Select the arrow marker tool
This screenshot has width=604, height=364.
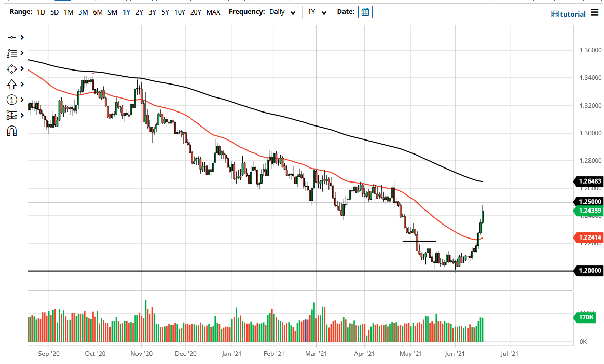click(x=12, y=84)
